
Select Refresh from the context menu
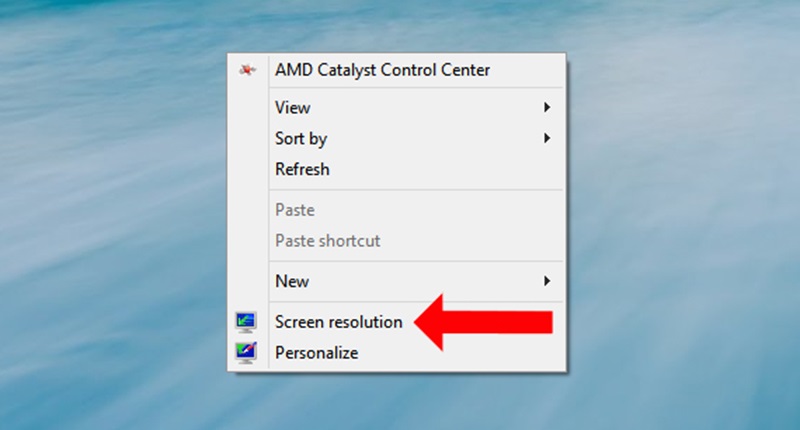[302, 170]
